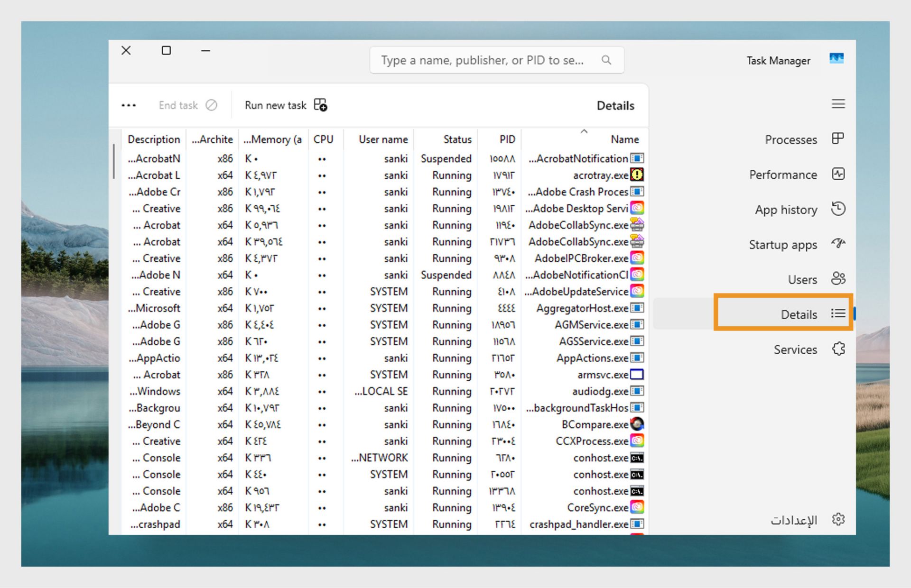This screenshot has width=911, height=588.
Task: Open the three-dots more options menu
Action: pos(129,105)
